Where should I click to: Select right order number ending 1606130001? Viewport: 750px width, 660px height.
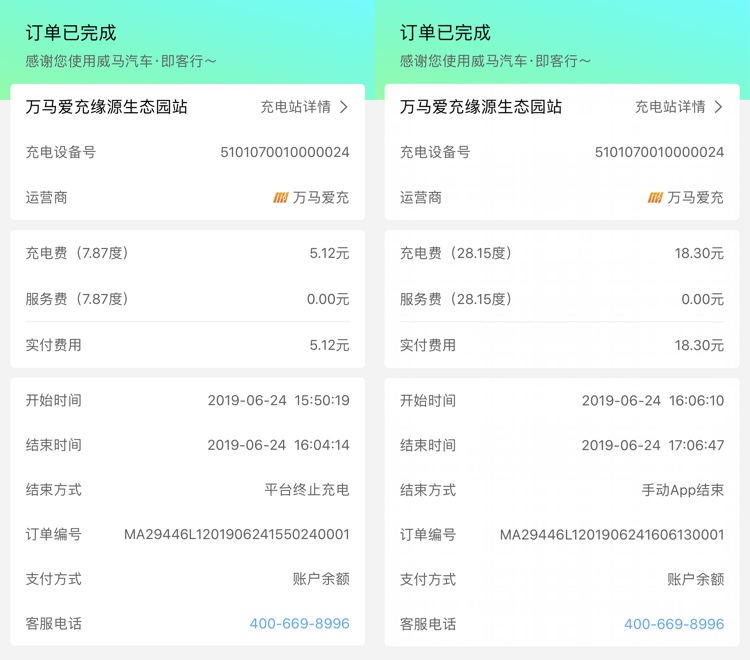(612, 535)
